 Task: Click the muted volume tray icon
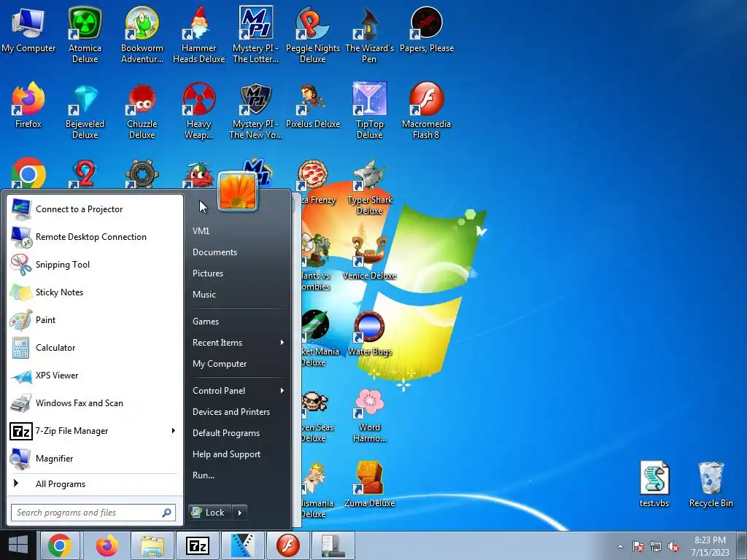point(673,547)
